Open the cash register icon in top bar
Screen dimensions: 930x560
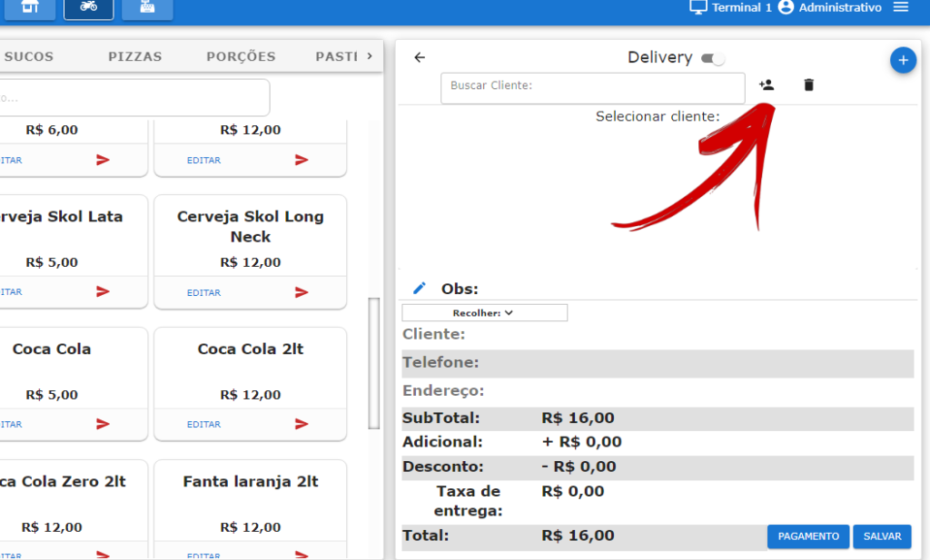pos(147,8)
